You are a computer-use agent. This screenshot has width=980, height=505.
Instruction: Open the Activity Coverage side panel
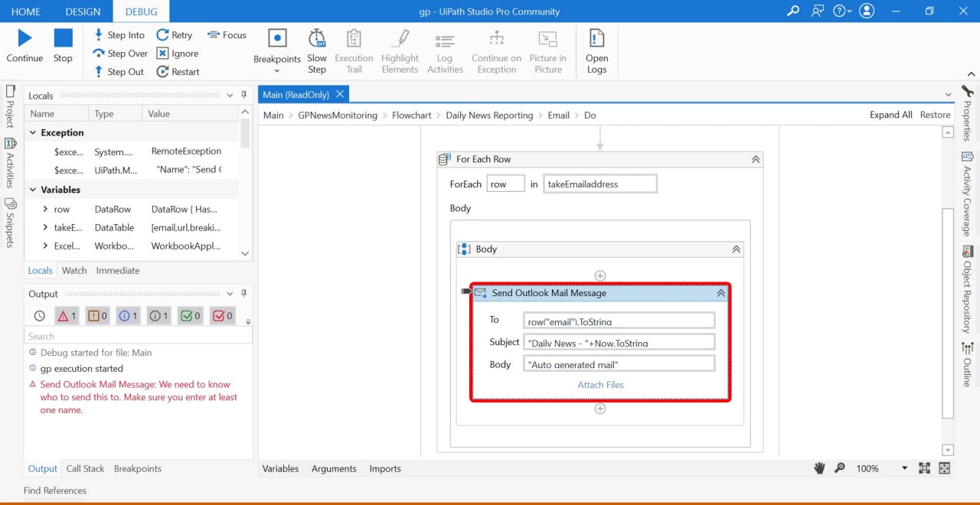click(x=968, y=194)
